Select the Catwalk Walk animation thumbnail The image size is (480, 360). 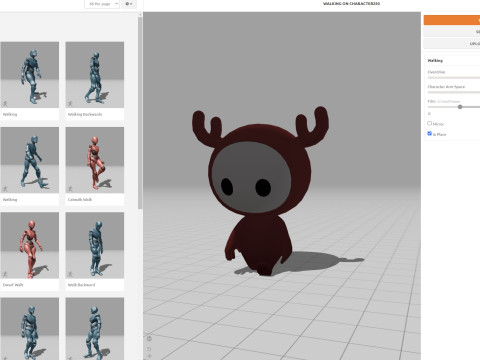click(95, 160)
